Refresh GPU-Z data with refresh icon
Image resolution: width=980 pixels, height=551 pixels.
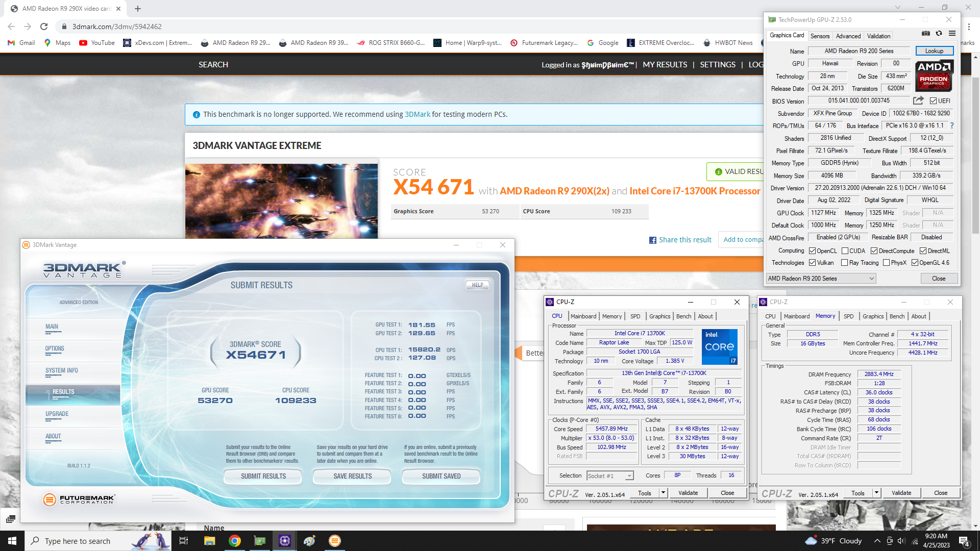939,34
